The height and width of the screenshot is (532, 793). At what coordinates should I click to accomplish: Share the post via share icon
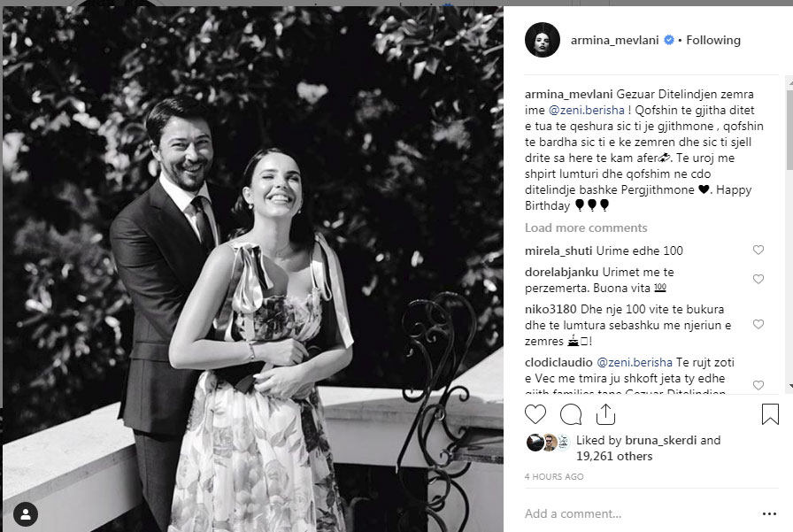605,414
